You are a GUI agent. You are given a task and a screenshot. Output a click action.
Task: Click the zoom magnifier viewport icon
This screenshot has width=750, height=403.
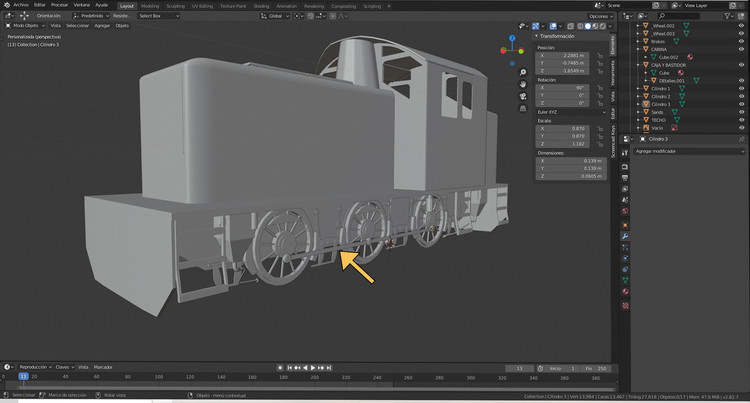click(524, 72)
